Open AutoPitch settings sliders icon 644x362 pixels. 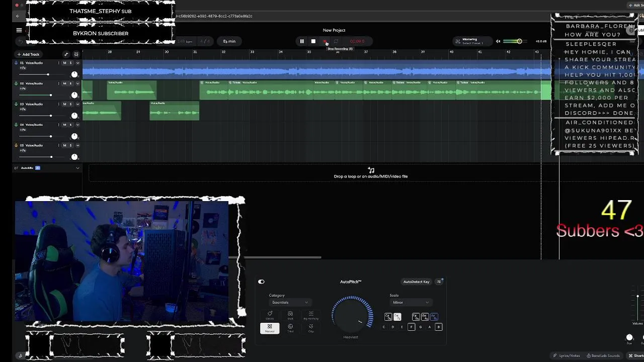click(439, 282)
